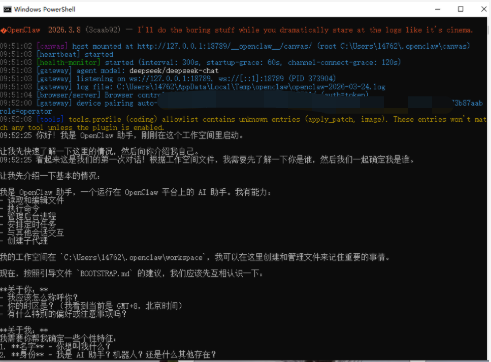This screenshot has width=491, height=362.
Task: Click the '[tools]' tag in the warning line
Action: pos(50,119)
